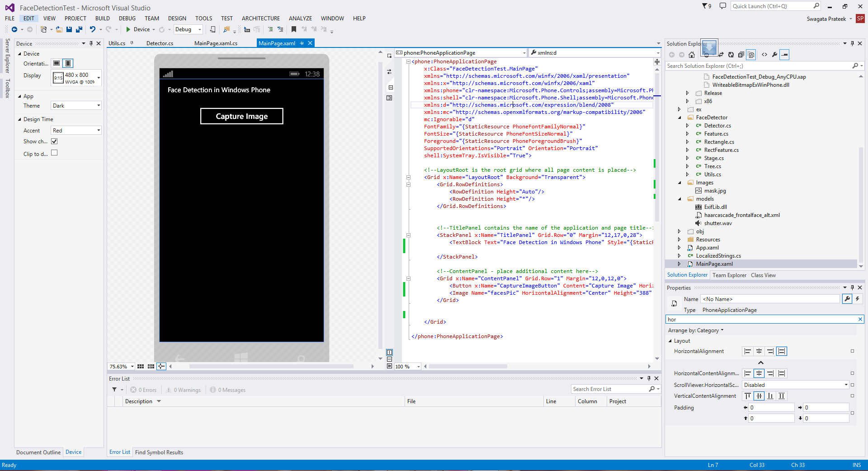Click the Capture Image button in designer
Screen dimensions: 868x471
click(x=242, y=116)
